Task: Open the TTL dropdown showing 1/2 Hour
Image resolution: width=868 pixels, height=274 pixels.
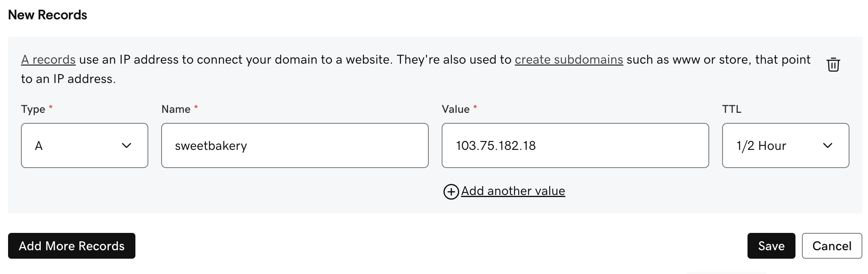Action: [x=785, y=145]
